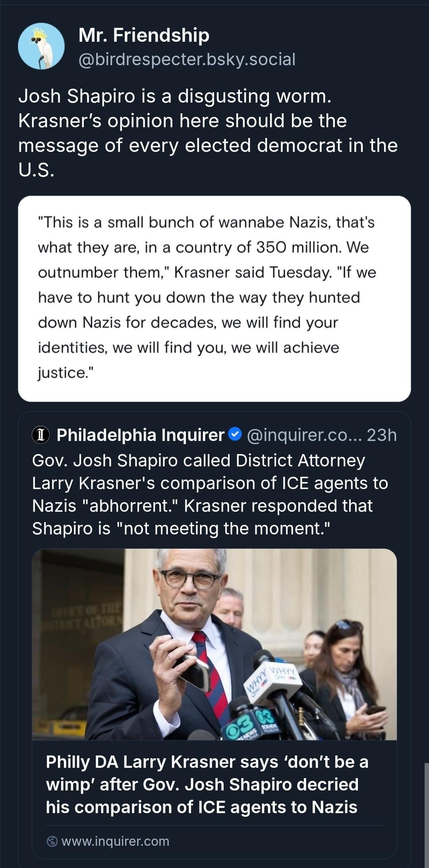429x868 pixels.
Task: Open the 'don't be a wimp' article headline
Action: [x=207, y=785]
